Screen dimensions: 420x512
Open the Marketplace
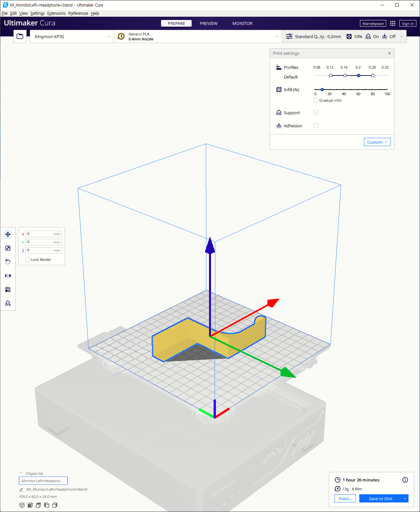373,23
